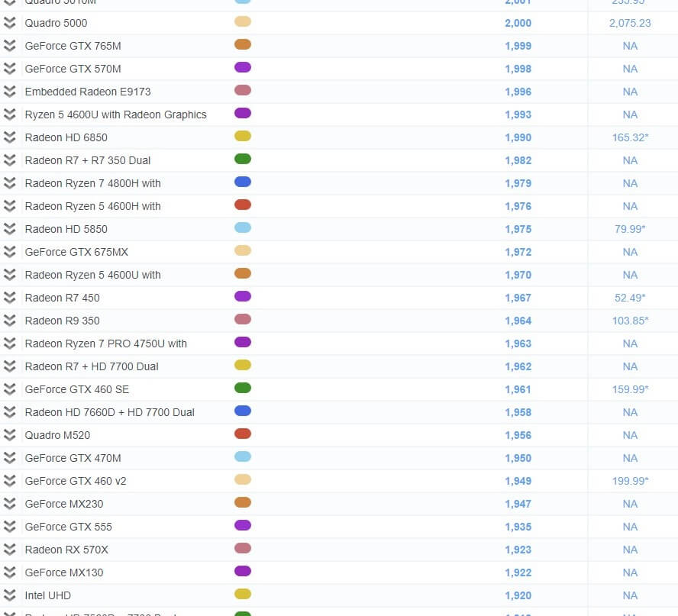The image size is (678, 616).
Task: Expand the GeForce GTX 765M row
Action: point(9,46)
